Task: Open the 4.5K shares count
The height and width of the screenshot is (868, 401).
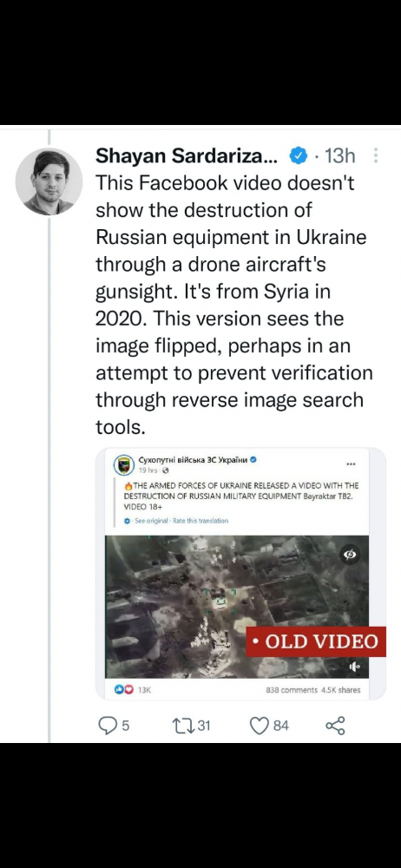Action: 340,690
